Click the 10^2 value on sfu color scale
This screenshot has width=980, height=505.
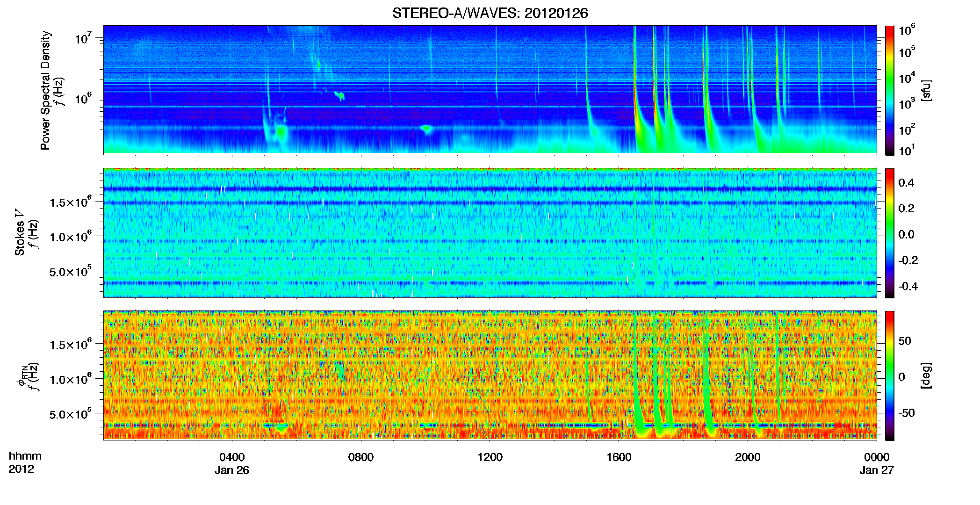pyautogui.click(x=907, y=129)
